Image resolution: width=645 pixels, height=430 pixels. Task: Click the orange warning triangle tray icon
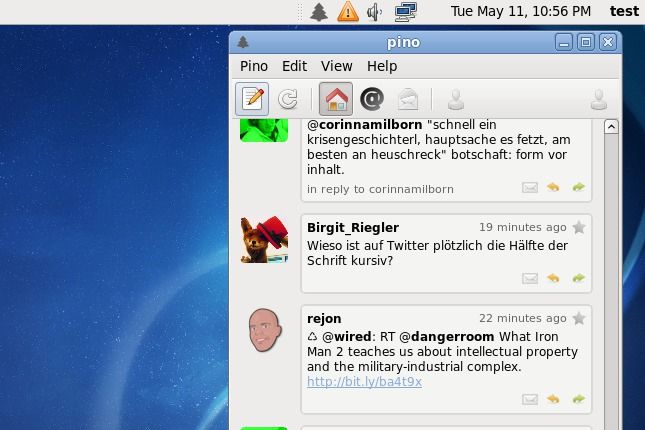[348, 12]
